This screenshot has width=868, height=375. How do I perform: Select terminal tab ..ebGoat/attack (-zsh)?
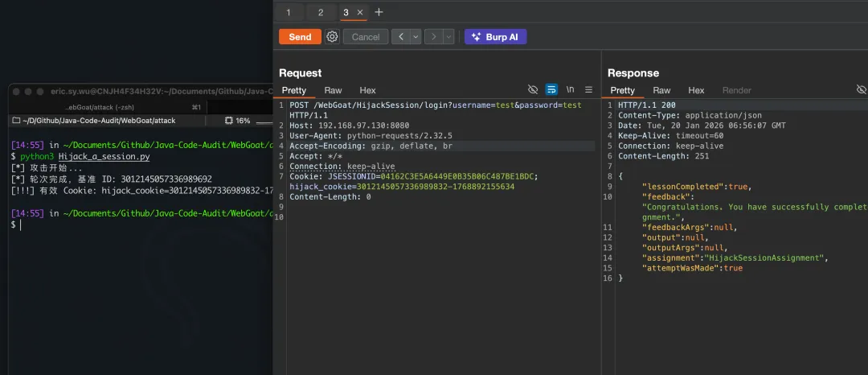(x=100, y=107)
